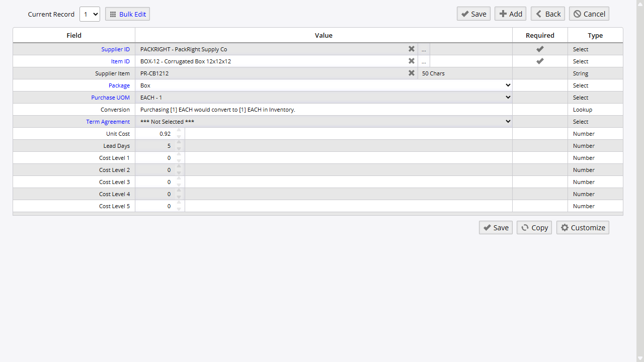
Task: Follow the Term Agreement link
Action: coord(108,121)
